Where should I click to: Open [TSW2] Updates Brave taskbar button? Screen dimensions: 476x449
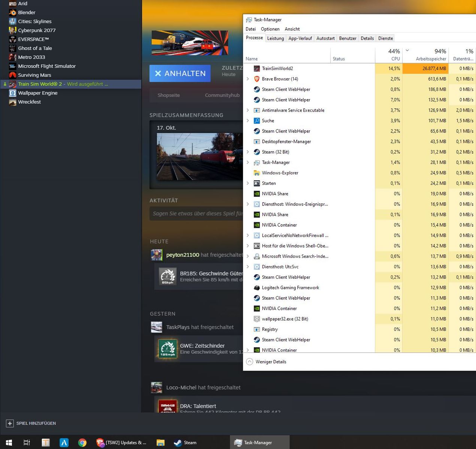[121, 443]
